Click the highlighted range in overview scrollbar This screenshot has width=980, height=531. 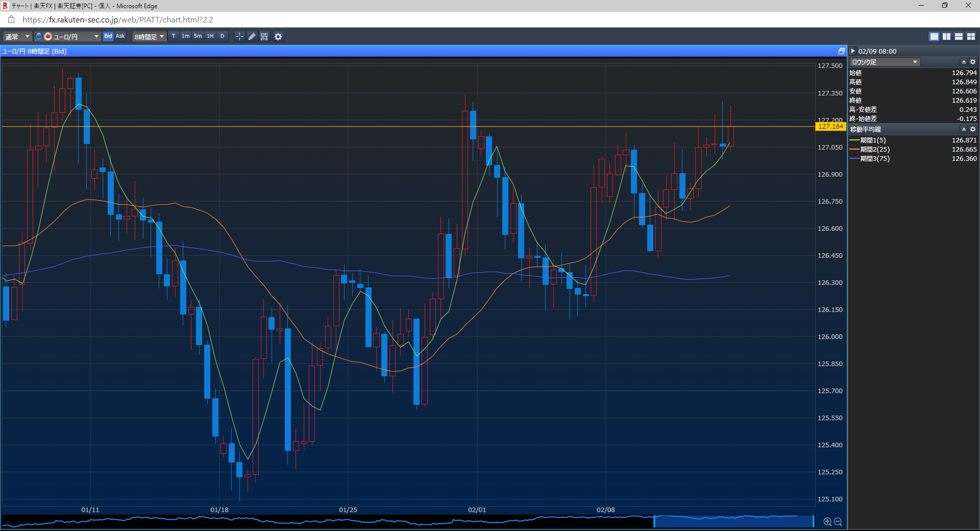pyautogui.click(x=733, y=521)
